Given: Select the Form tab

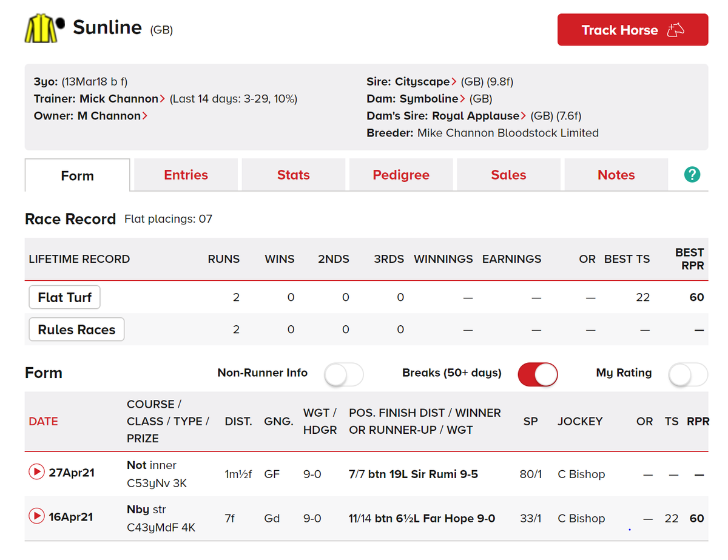Looking at the screenshot, I should (78, 175).
